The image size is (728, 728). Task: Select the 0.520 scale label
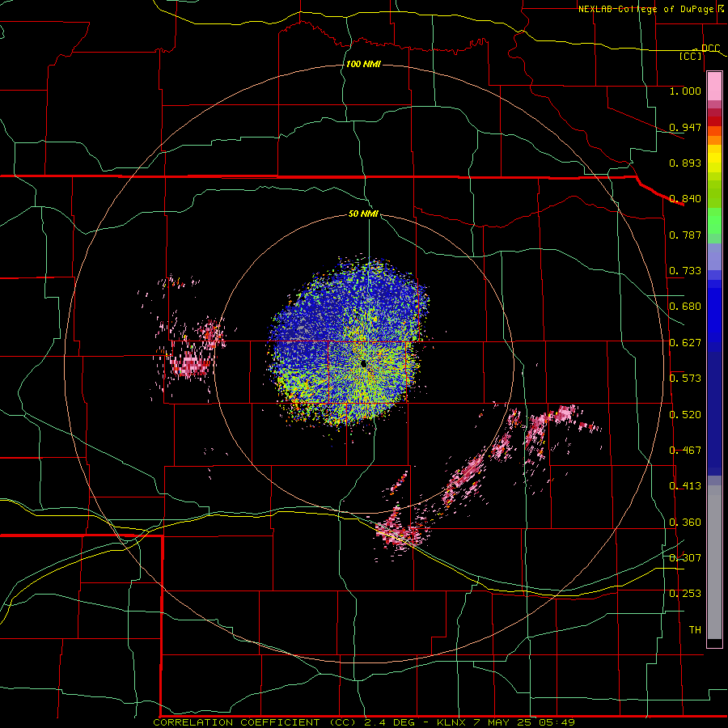(685, 415)
